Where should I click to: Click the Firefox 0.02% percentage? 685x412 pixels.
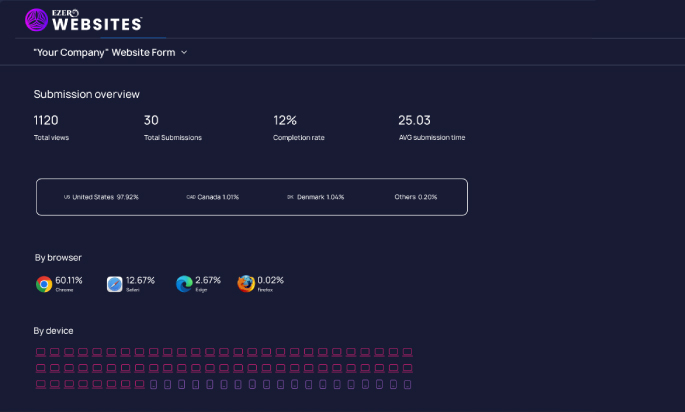click(x=270, y=280)
